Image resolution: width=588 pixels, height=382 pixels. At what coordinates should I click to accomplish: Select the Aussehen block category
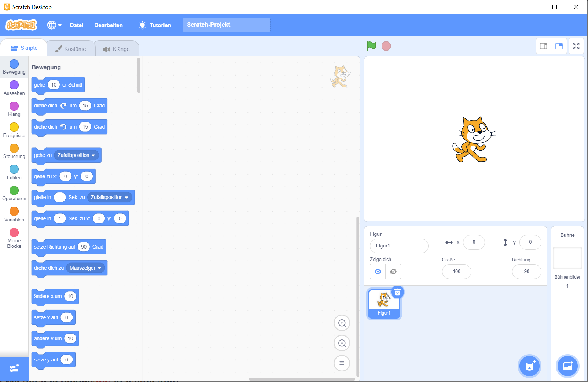pyautogui.click(x=14, y=88)
